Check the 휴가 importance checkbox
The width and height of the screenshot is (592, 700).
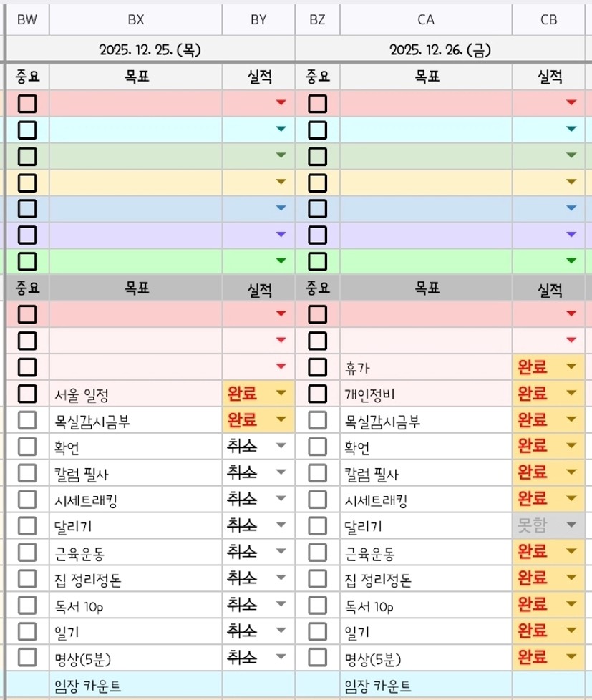[317, 367]
